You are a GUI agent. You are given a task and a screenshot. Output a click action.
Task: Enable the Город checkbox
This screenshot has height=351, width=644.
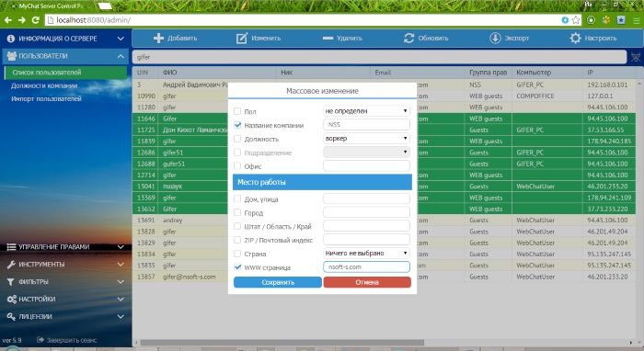pyautogui.click(x=237, y=212)
